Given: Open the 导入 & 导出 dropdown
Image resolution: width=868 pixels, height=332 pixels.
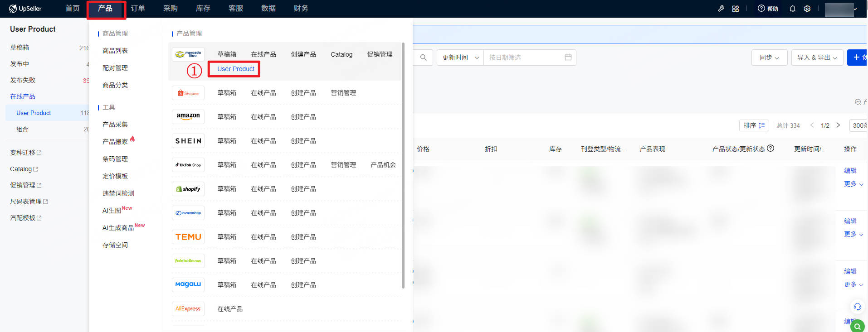Looking at the screenshot, I should click(817, 58).
